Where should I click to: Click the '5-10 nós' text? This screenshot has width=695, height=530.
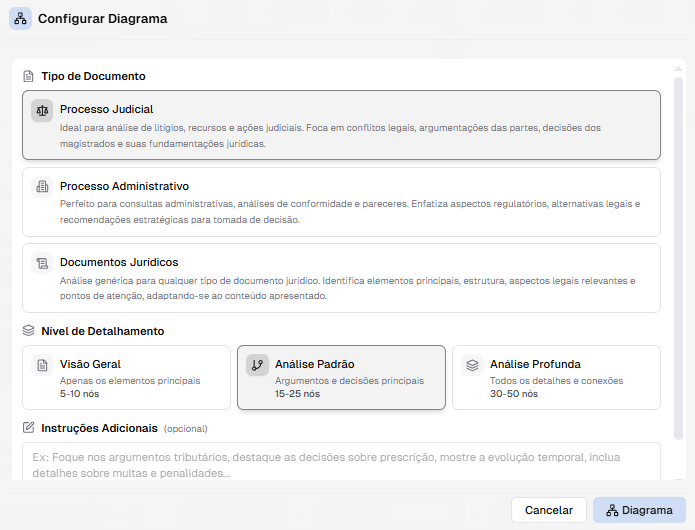click(x=79, y=394)
